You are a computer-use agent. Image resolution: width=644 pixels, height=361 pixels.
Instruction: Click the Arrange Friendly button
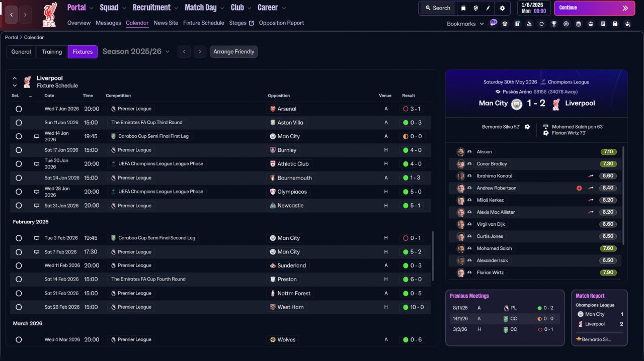[234, 52]
